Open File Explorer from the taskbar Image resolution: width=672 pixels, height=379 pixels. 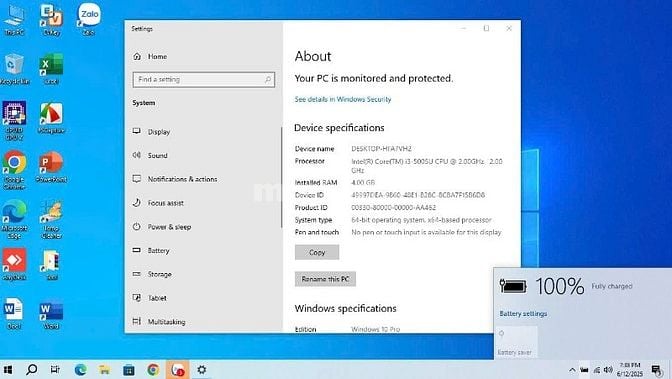point(105,370)
